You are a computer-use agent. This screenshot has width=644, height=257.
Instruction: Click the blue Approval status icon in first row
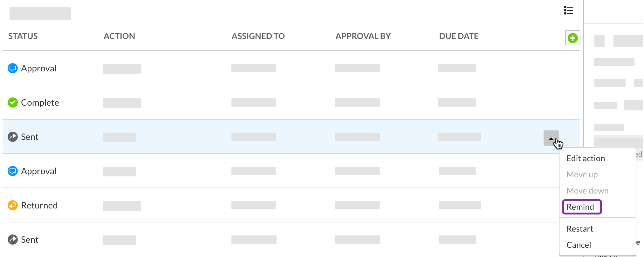(x=13, y=68)
